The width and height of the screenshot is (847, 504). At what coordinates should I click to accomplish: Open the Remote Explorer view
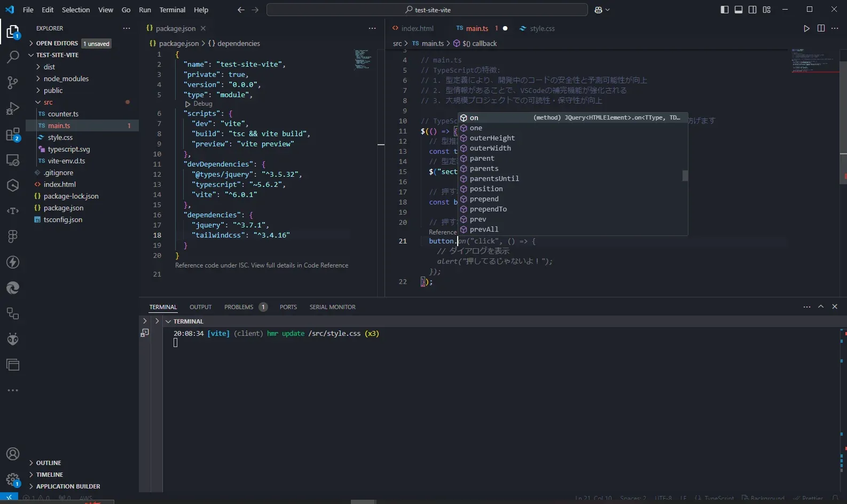pyautogui.click(x=13, y=160)
